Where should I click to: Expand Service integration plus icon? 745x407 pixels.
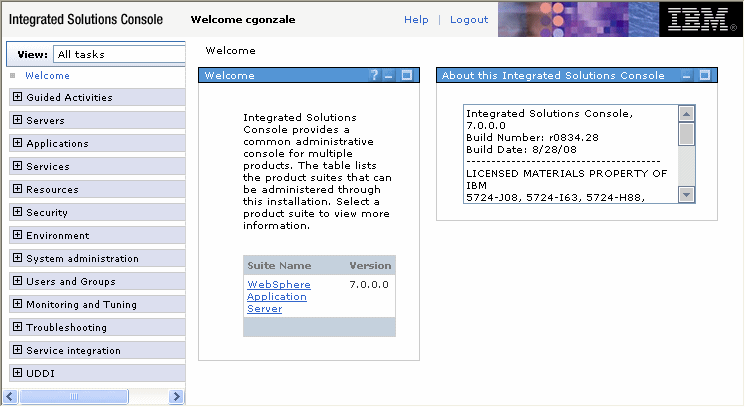[18, 350]
